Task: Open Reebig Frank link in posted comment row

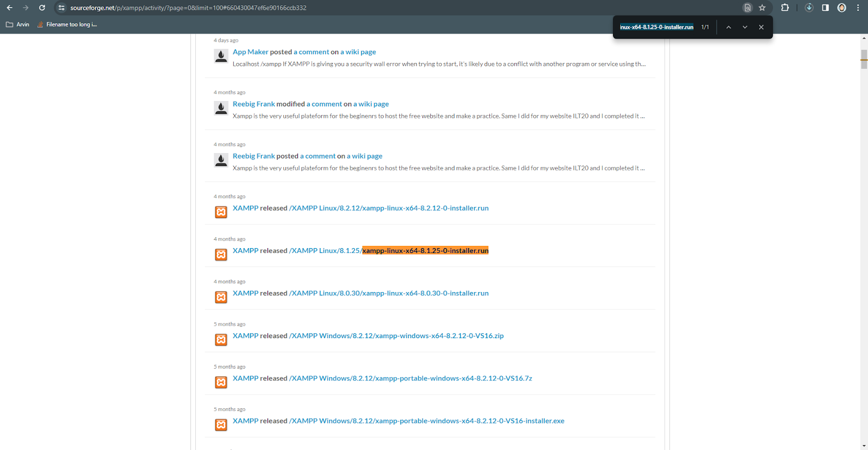Action: pyautogui.click(x=254, y=156)
